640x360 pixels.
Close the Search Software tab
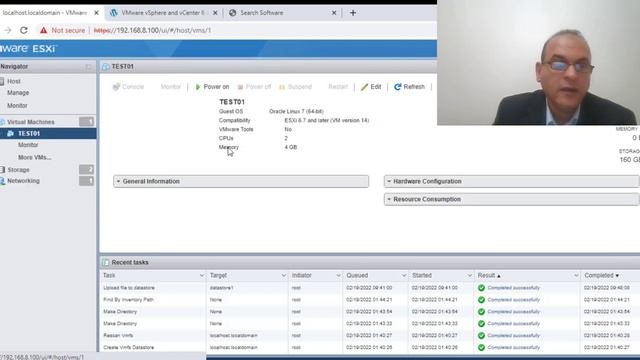coord(334,13)
